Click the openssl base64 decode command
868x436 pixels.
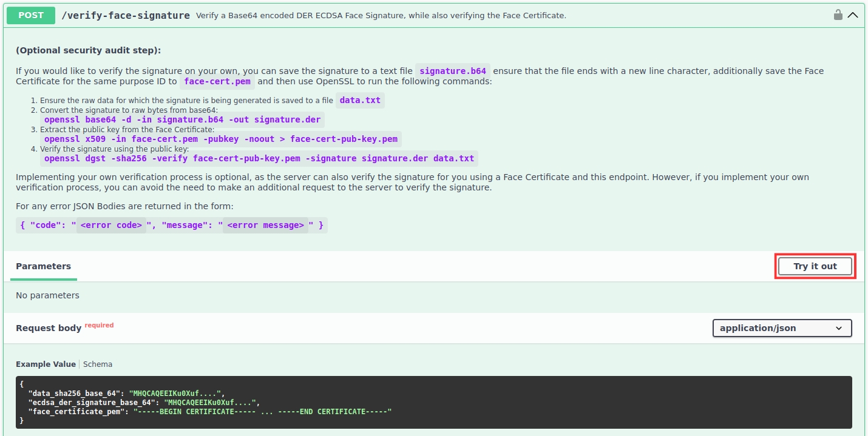point(182,119)
